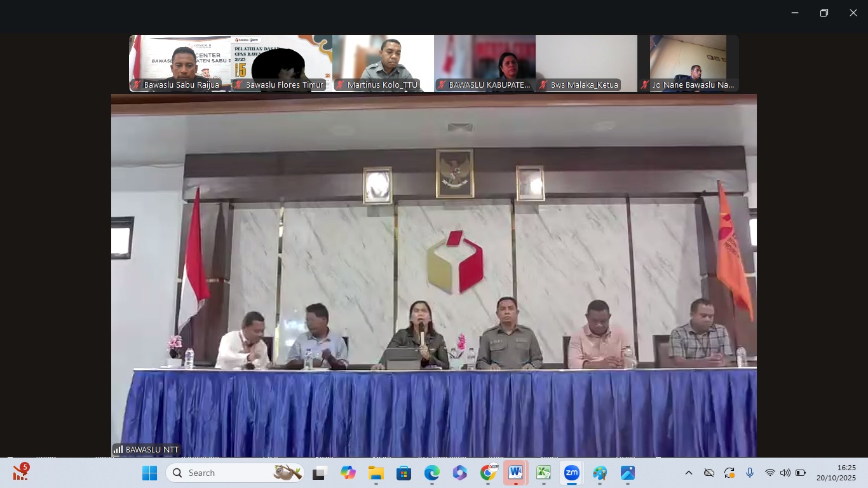This screenshot has height=488, width=868.
Task: Open Microsoft Edge browser
Action: [431, 473]
